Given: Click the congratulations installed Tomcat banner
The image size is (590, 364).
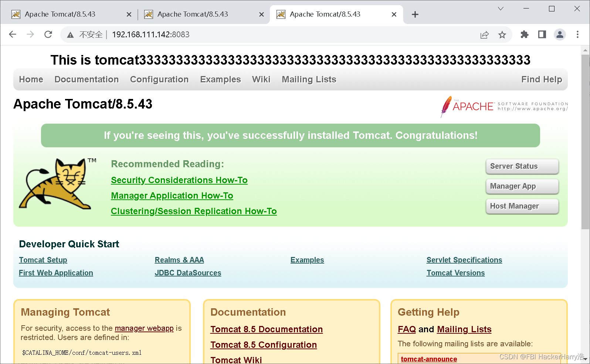Looking at the screenshot, I should pos(291,135).
